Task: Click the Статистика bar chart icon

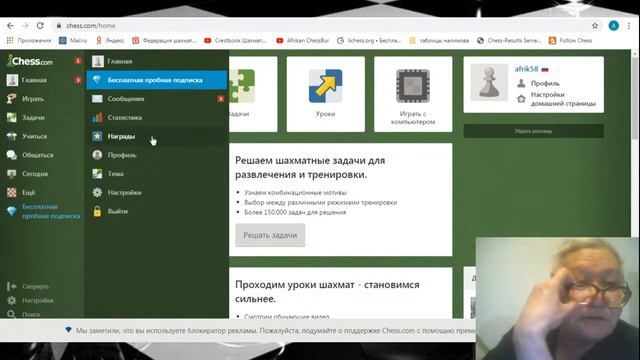Action: point(97,118)
